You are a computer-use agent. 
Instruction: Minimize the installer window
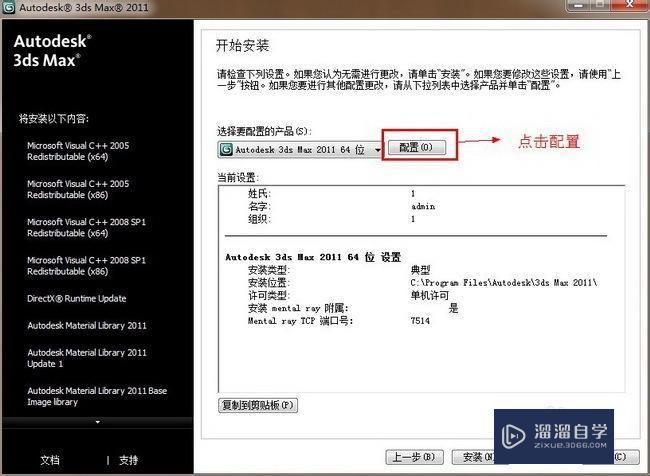coord(579,5)
